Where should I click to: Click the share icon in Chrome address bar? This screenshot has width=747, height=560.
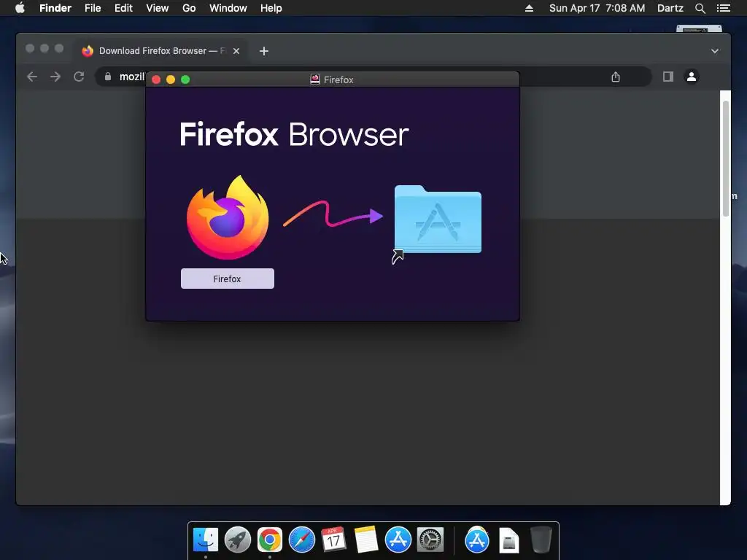click(x=616, y=77)
